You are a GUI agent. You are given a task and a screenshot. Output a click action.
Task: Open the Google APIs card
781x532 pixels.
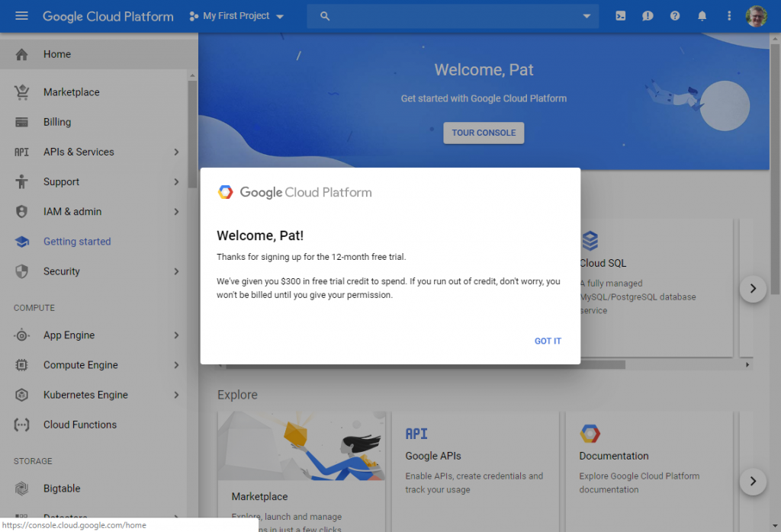tap(475, 471)
